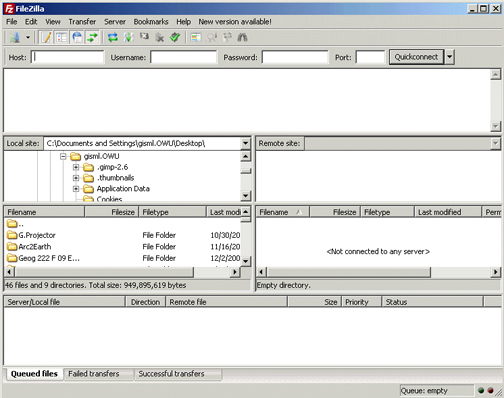Click message log scroll down arrow

pyautogui.click(x=495, y=126)
